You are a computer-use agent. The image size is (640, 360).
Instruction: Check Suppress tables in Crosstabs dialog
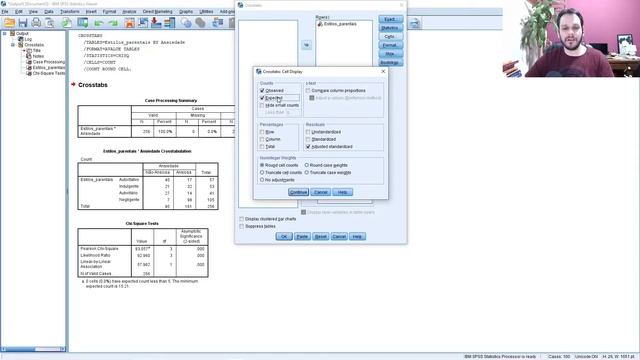click(242, 226)
